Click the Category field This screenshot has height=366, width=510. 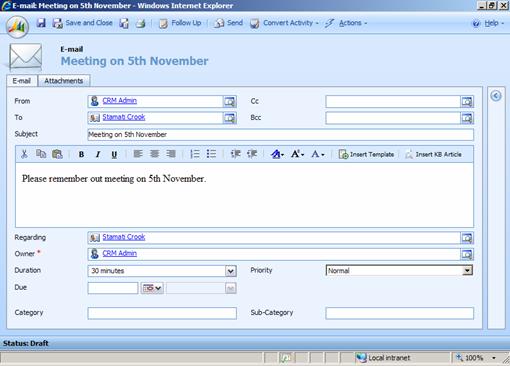click(162, 313)
